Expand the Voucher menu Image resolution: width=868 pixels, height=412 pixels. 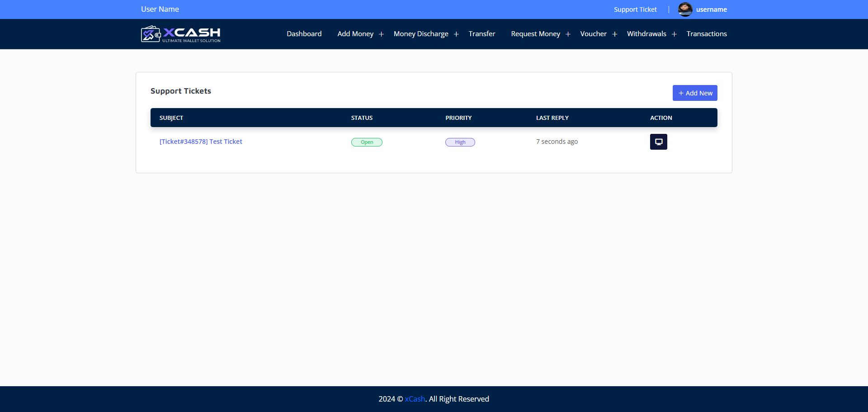coord(593,33)
